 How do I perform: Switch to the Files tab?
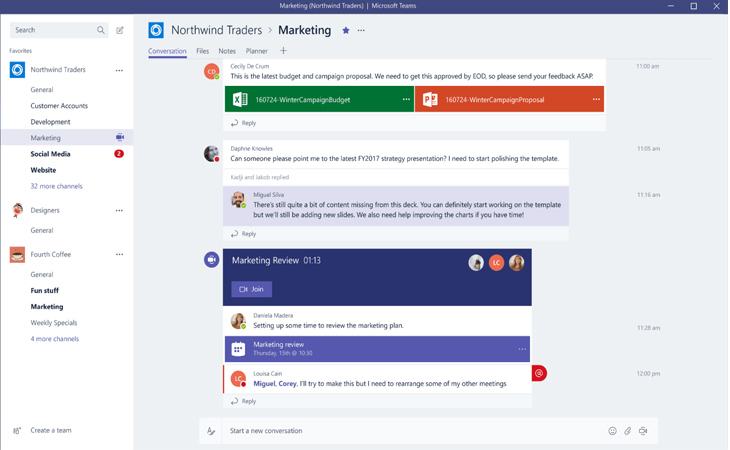click(x=203, y=51)
